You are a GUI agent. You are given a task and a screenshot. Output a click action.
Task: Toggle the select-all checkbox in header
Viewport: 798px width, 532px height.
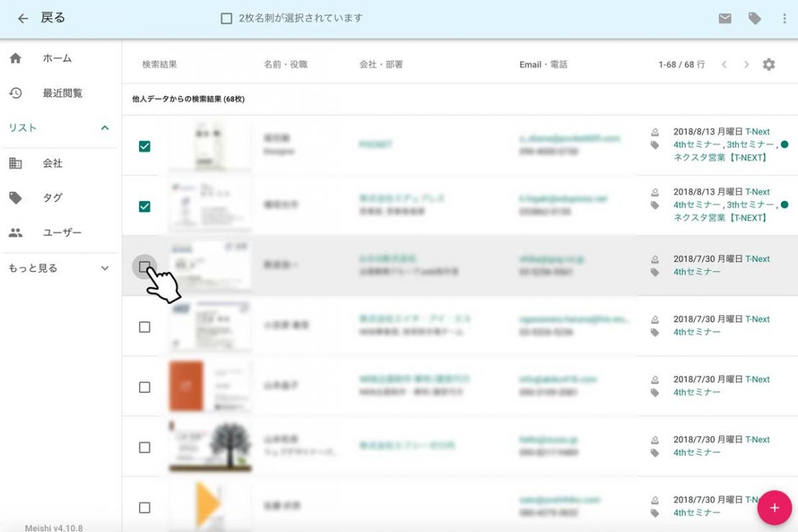click(226, 19)
